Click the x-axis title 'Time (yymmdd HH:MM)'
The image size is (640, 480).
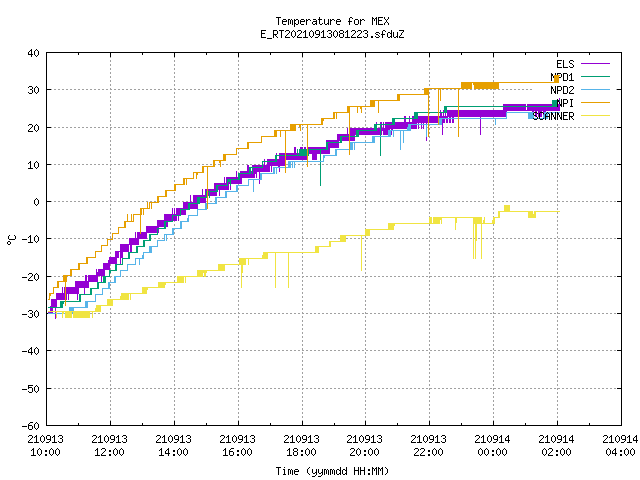[332, 471]
